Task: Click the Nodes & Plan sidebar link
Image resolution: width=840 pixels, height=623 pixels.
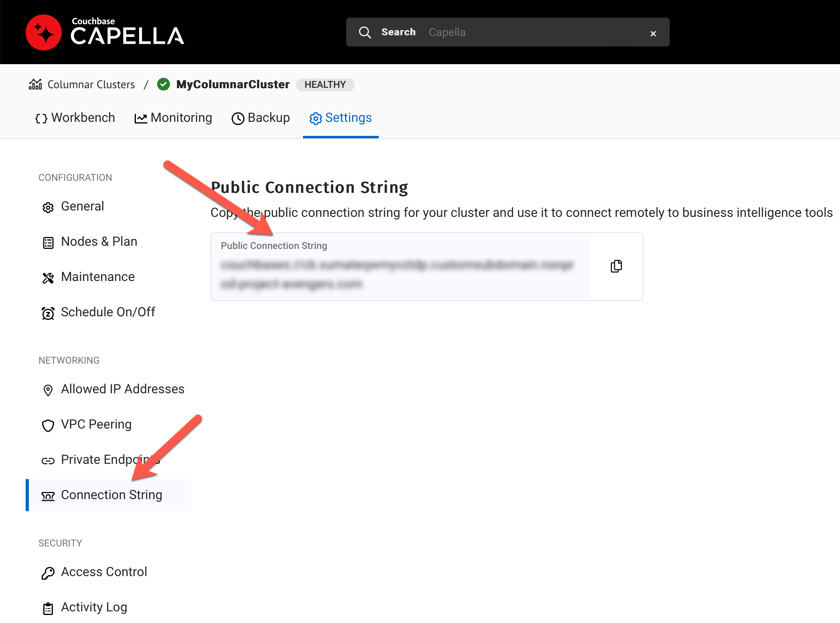Action: (99, 241)
